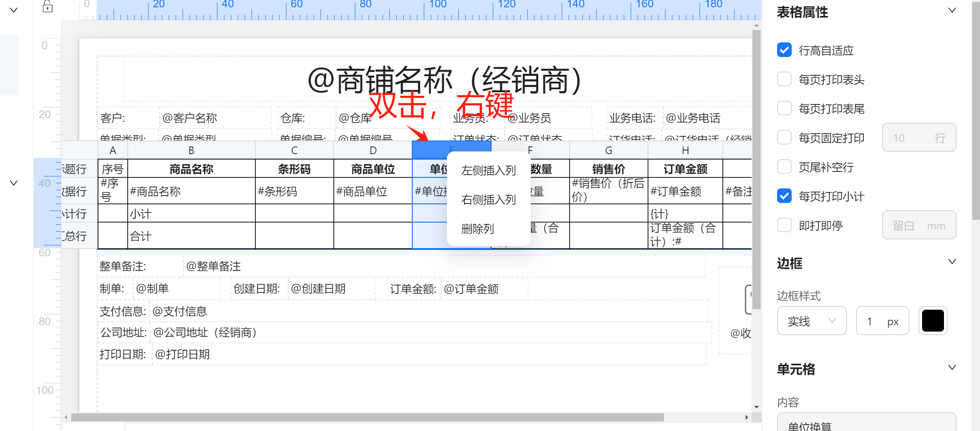
Task: Click the horizontal scrollbar left arrow
Action: tap(66, 417)
